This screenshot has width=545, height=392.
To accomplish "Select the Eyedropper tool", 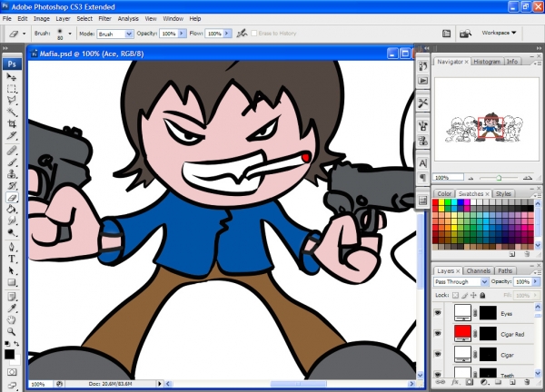I will (12, 309).
